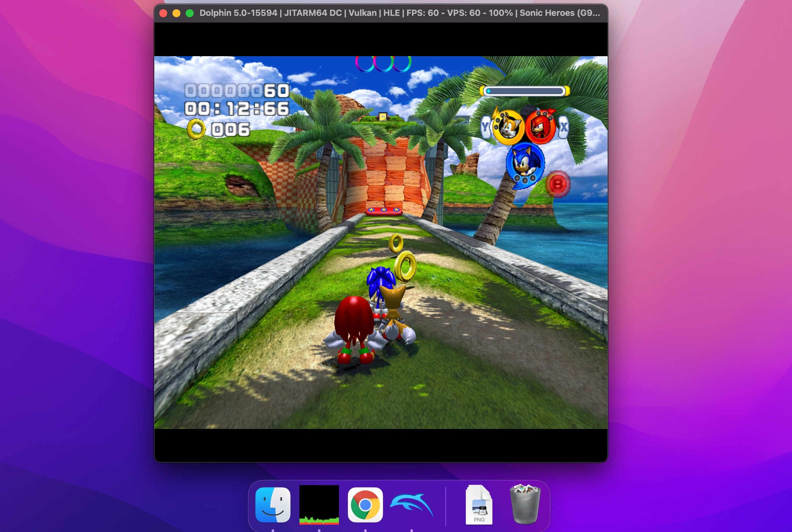Click the Dolphin emulator dock icon

411,505
